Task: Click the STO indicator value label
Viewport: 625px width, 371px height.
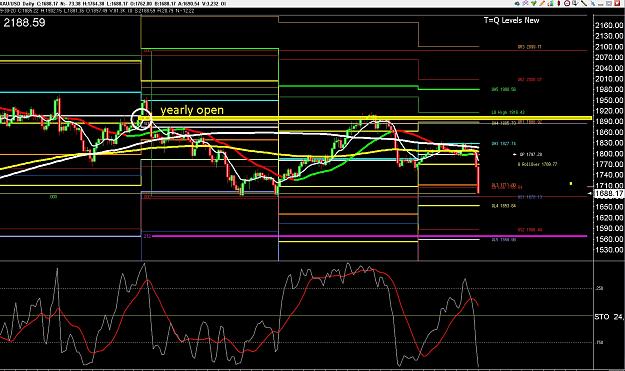Action: 609,317
